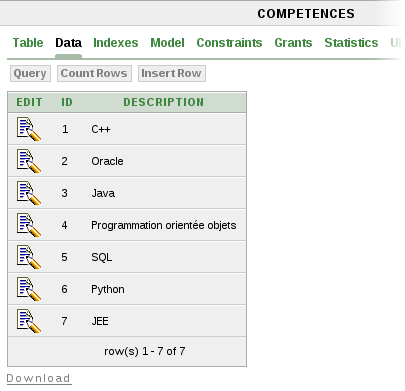Image resolution: width=405 pixels, height=391 pixels.
Task: Click ID value 3
Action: (x=65, y=193)
